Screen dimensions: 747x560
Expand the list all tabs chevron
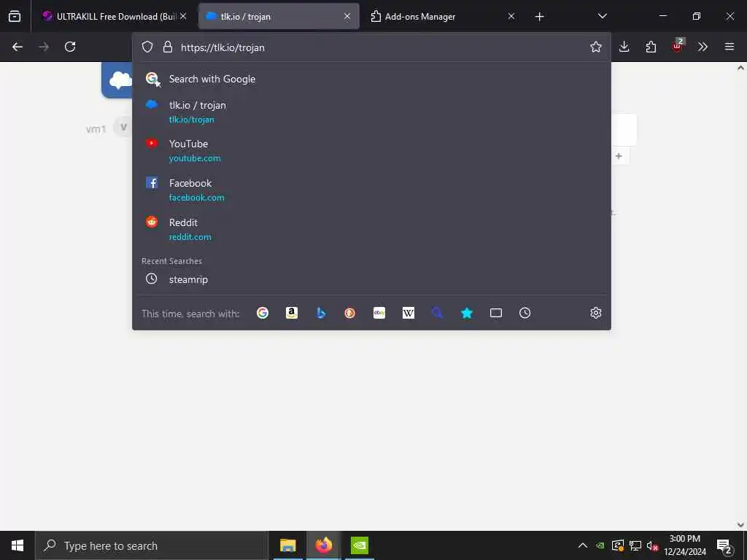602,16
